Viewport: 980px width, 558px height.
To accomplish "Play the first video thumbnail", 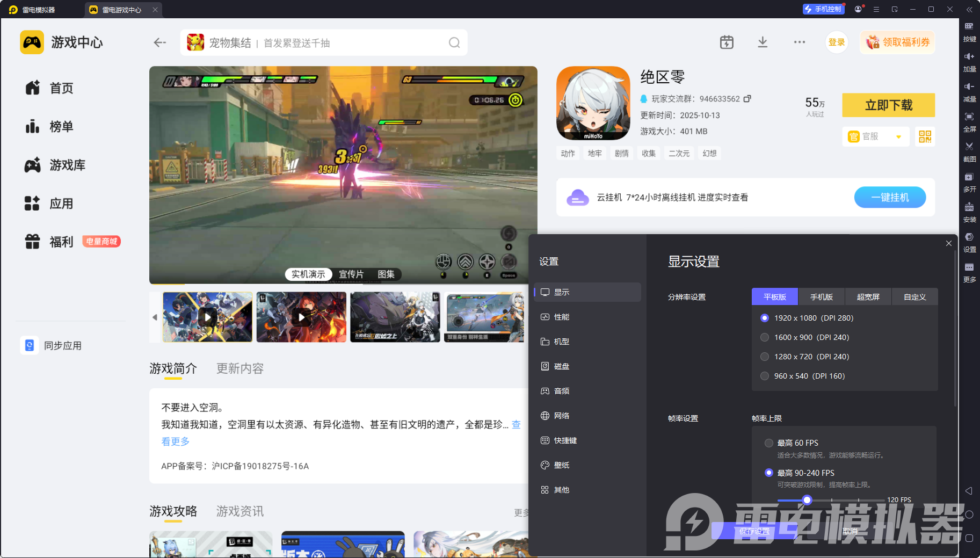I will (x=208, y=317).
